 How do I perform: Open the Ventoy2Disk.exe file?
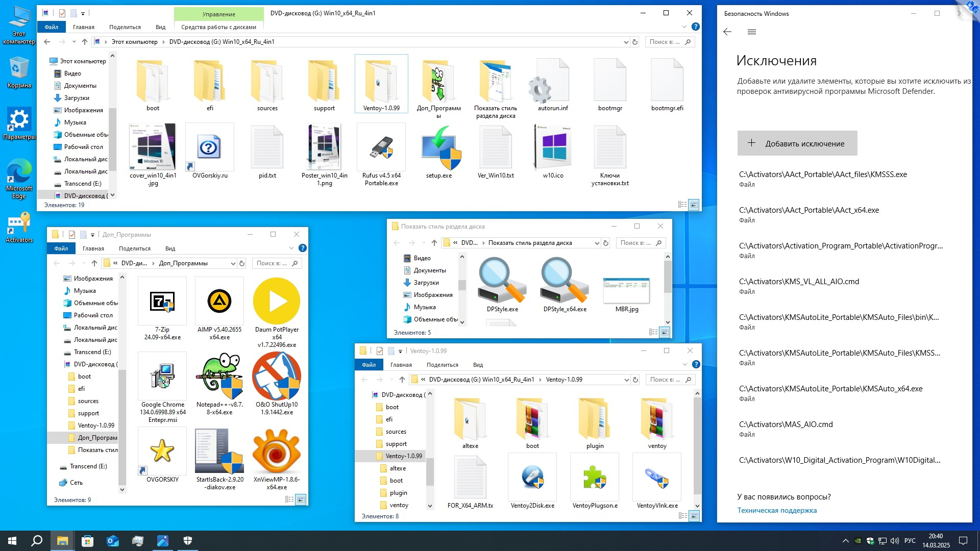click(532, 477)
